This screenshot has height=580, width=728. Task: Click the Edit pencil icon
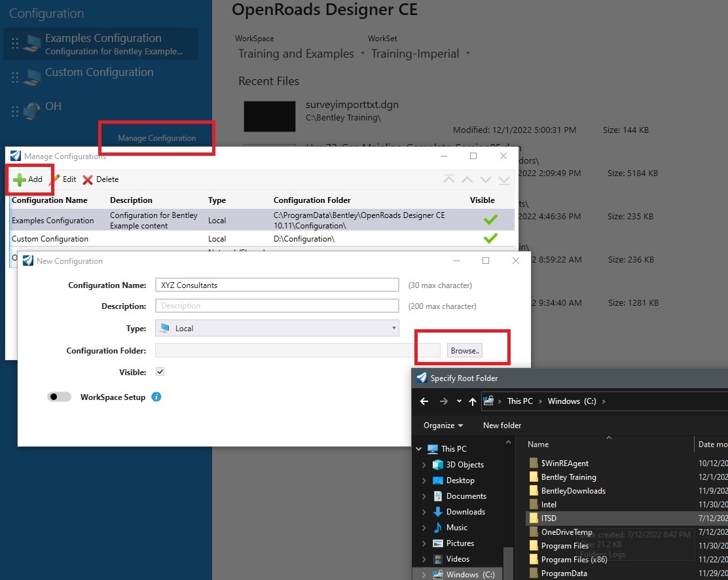click(55, 179)
